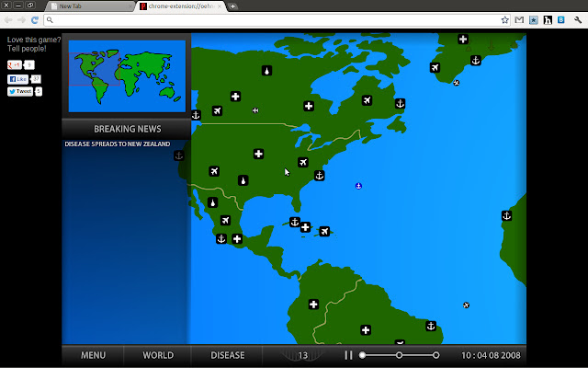The image size is (588, 368).
Task: Click the blue star extension icon
Action: pos(533,20)
